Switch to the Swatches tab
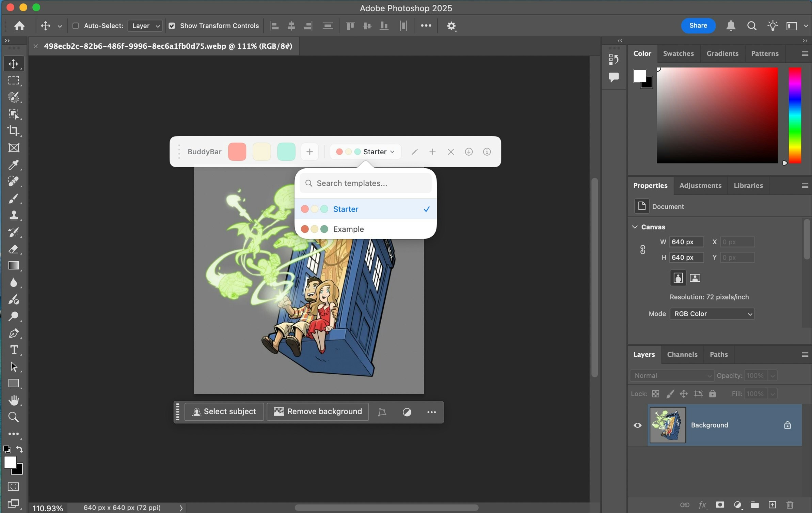812x513 pixels. (x=678, y=53)
